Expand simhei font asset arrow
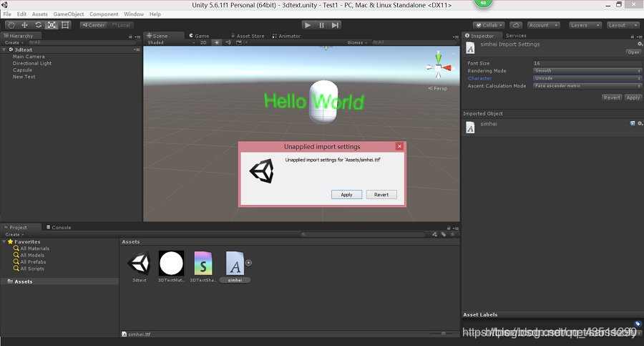This screenshot has width=644, height=346. (x=248, y=263)
